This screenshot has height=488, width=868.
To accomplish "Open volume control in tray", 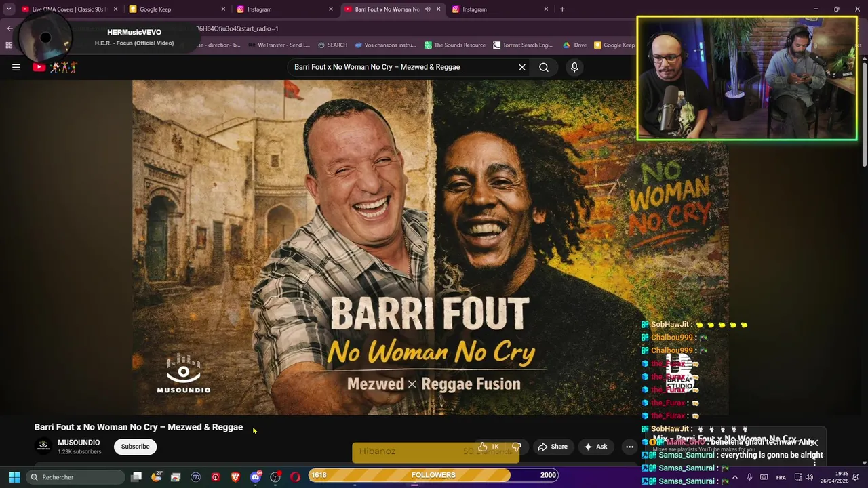I will click(x=809, y=477).
